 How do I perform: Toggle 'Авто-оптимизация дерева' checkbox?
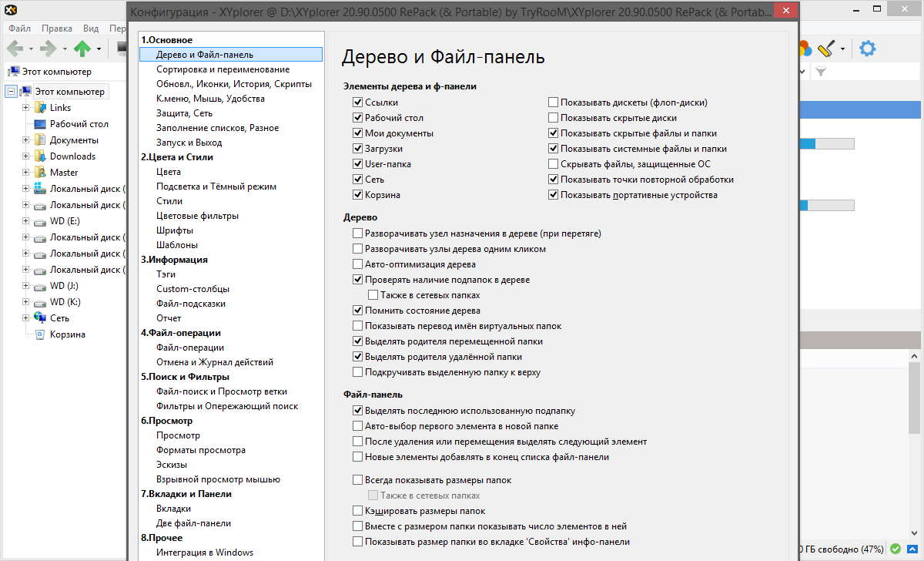357,264
